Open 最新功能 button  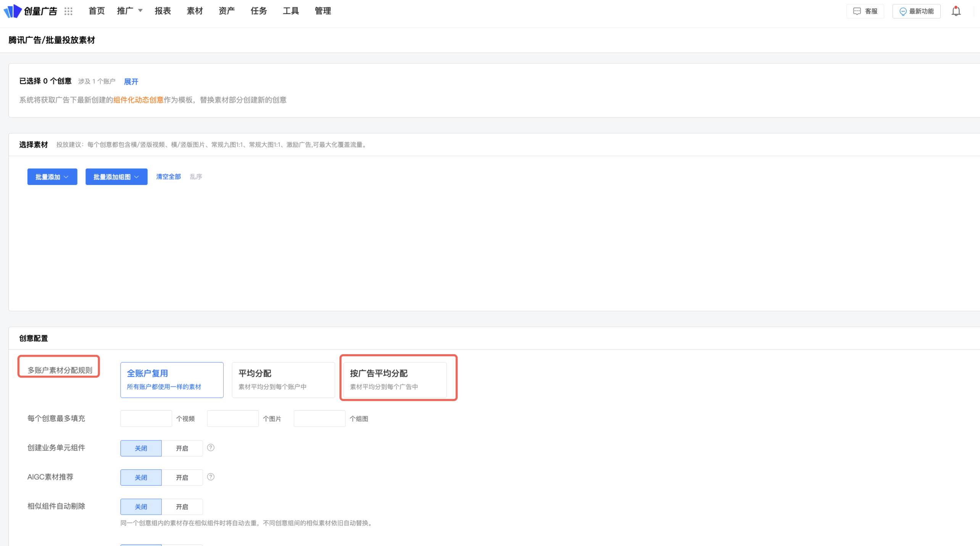click(916, 11)
